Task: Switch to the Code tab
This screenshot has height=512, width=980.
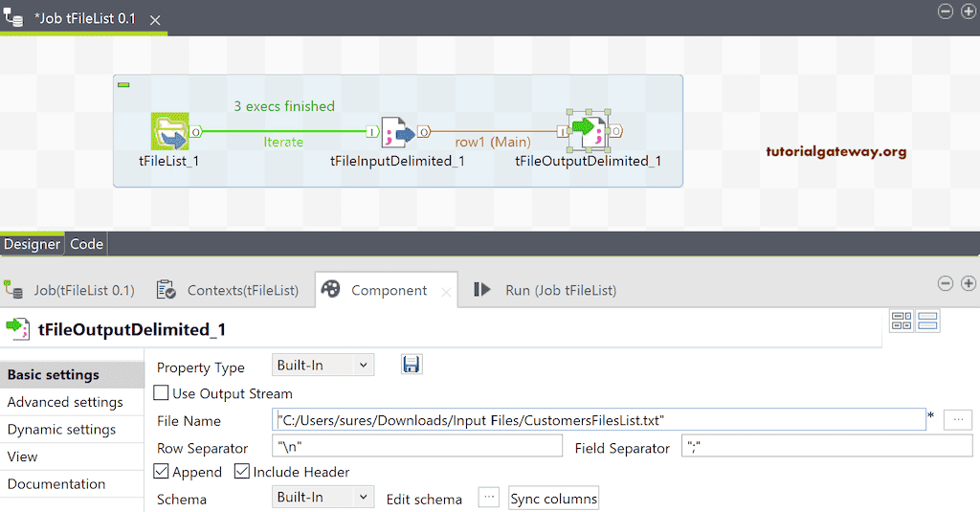Action: [86, 244]
